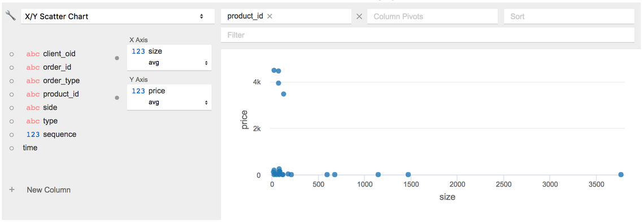The image size is (644, 224).
Task: Click the Column Pivots field
Action: (x=433, y=16)
